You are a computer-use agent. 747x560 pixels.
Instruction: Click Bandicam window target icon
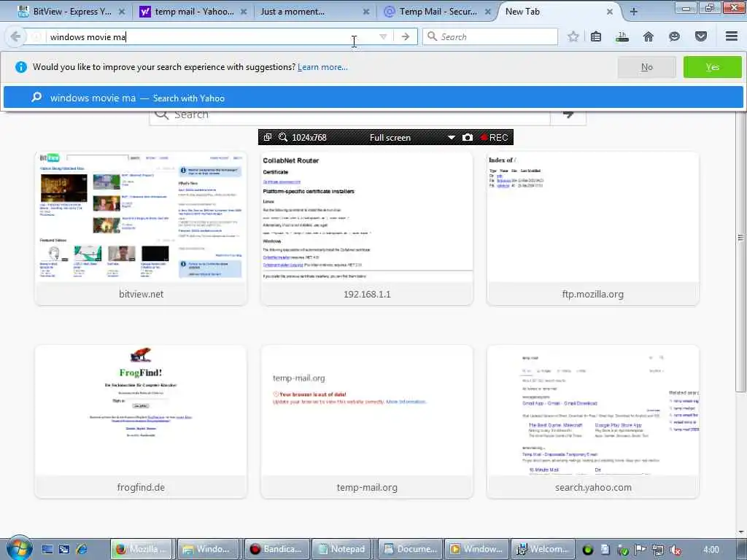[x=268, y=137]
